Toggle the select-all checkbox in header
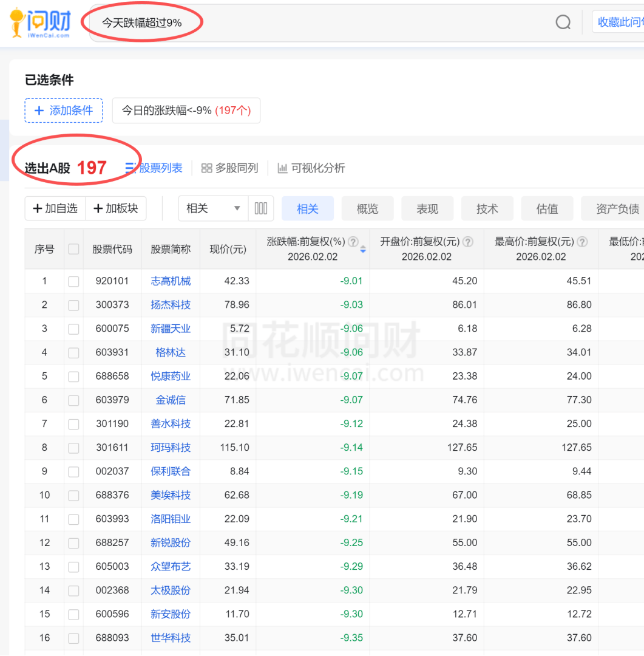Screen dimensions: 644x656 tap(73, 249)
